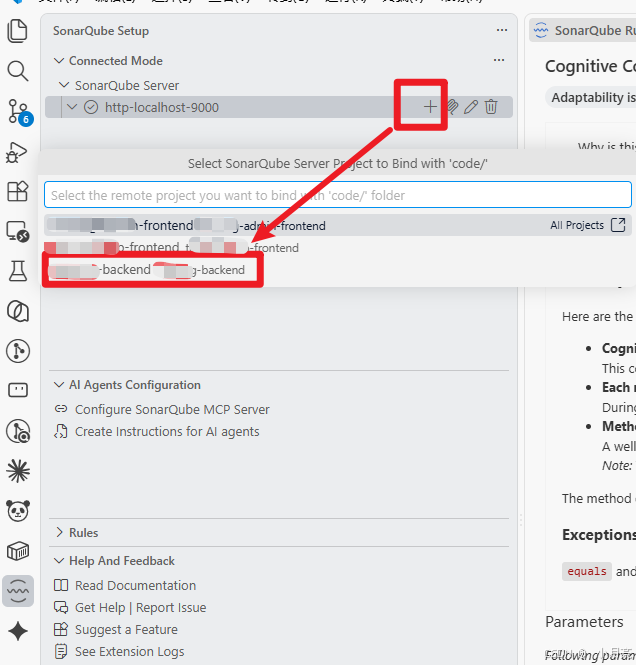This screenshot has height=665, width=636.
Task: Open the leaf-in-circle icon view in the activity bar
Action: coord(18,311)
